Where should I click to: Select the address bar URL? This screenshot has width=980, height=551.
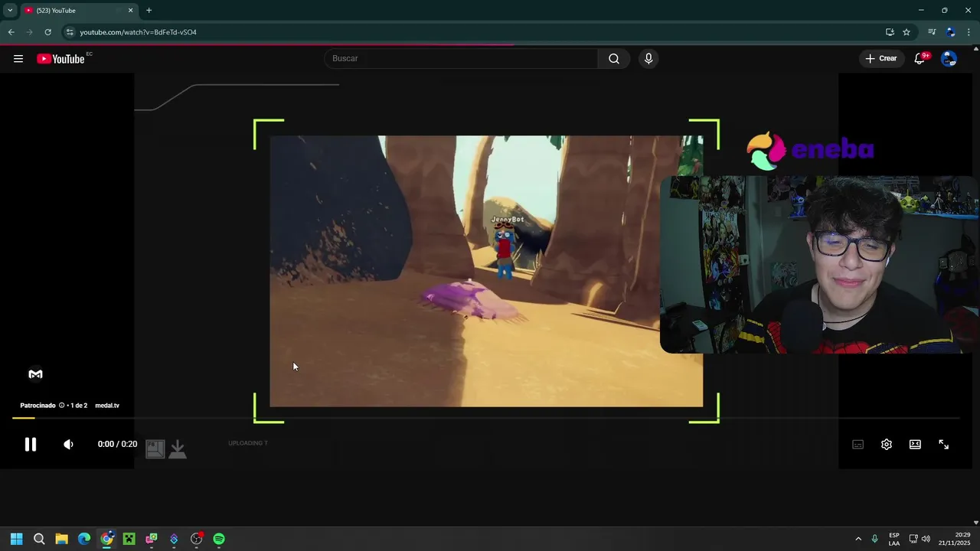pyautogui.click(x=138, y=32)
